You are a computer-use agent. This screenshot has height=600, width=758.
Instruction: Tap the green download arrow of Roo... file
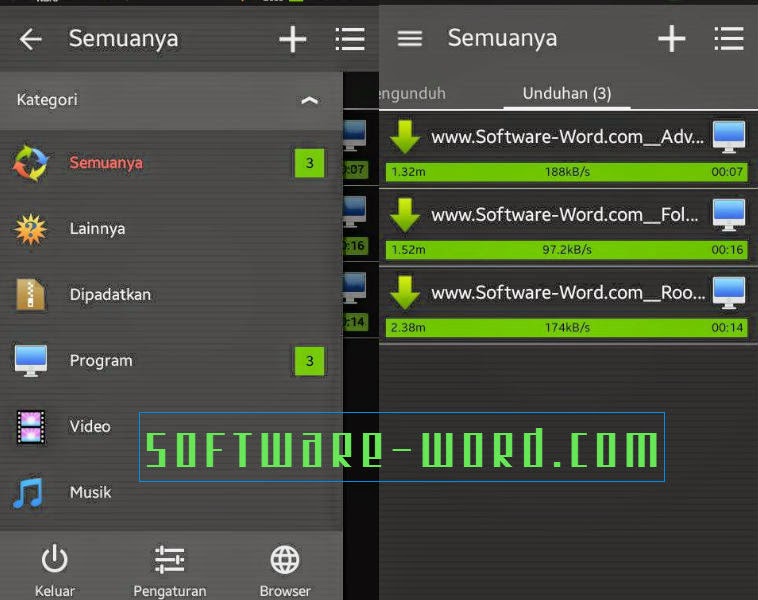tap(405, 293)
